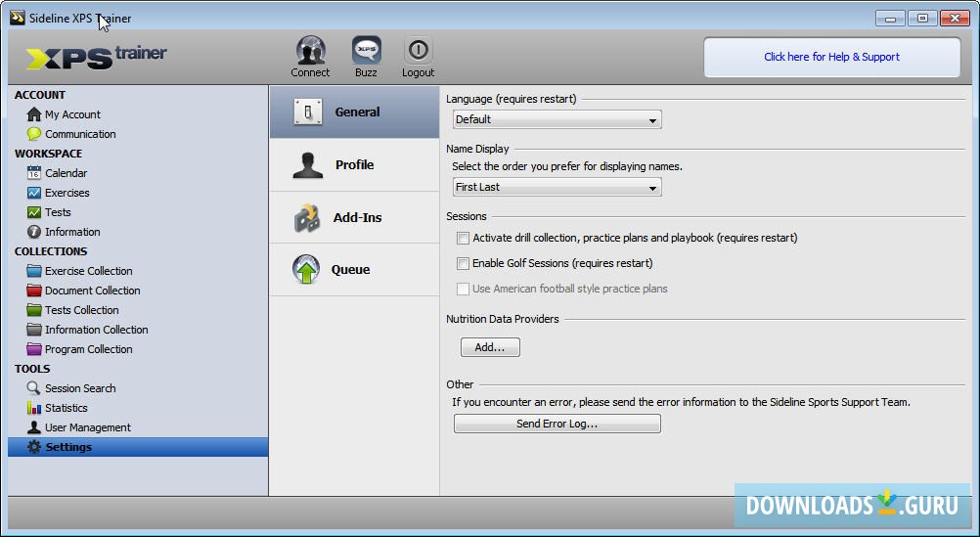Viewport: 980px width, 537px height.
Task: Click the Exercises chart icon
Action: click(34, 193)
